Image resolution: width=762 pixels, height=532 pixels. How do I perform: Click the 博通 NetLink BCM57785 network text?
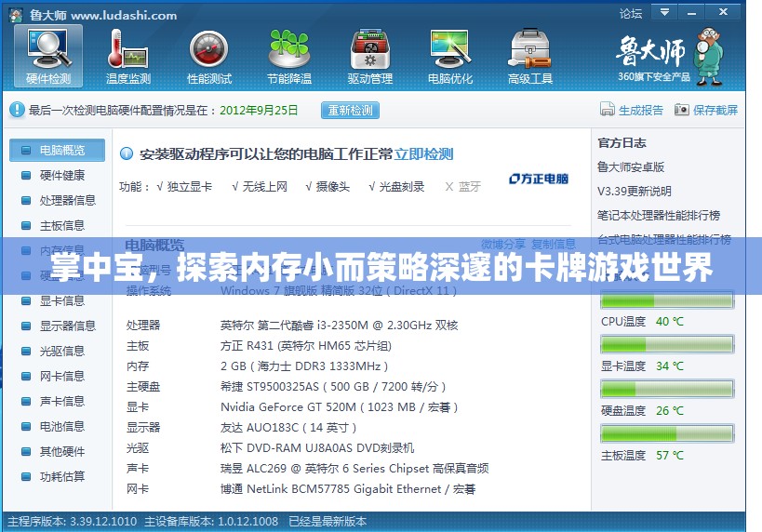pyautogui.click(x=348, y=489)
